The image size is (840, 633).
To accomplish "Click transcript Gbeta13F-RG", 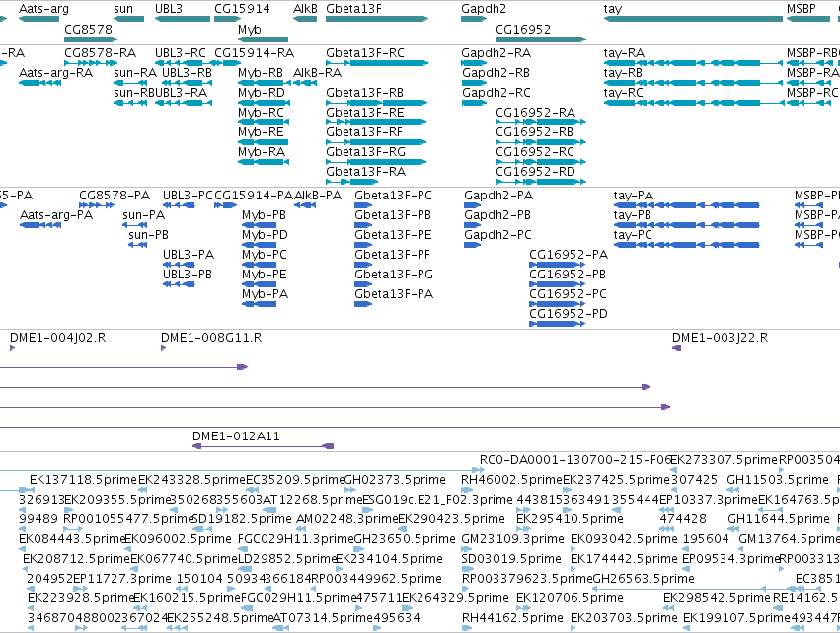I will 365,152.
